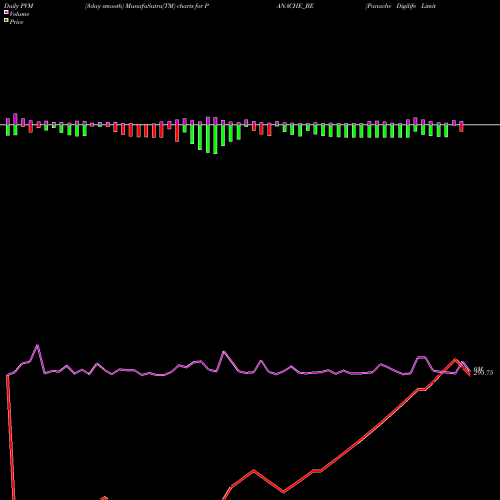The width and height of the screenshot is (500, 500).
Task: Click the tallest green bar in the histogram
Action: pyautogui.click(x=215, y=139)
